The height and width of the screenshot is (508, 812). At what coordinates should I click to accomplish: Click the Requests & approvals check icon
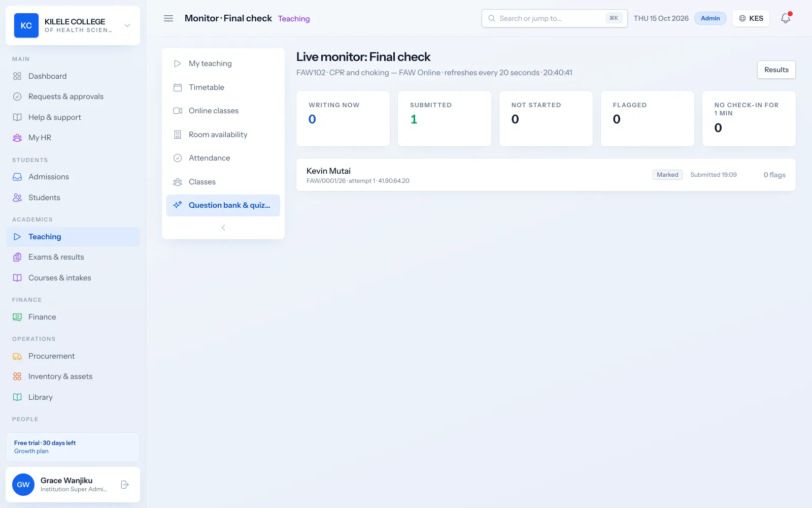coord(17,97)
